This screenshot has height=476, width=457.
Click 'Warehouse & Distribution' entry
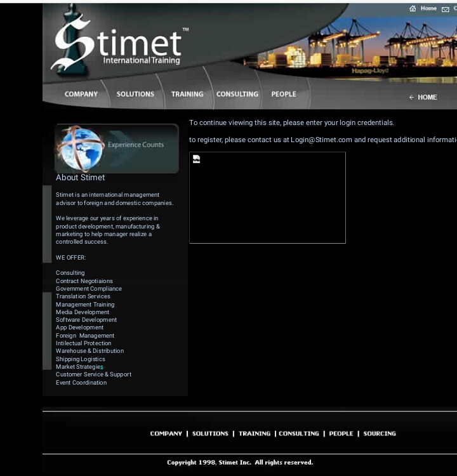[89, 351]
